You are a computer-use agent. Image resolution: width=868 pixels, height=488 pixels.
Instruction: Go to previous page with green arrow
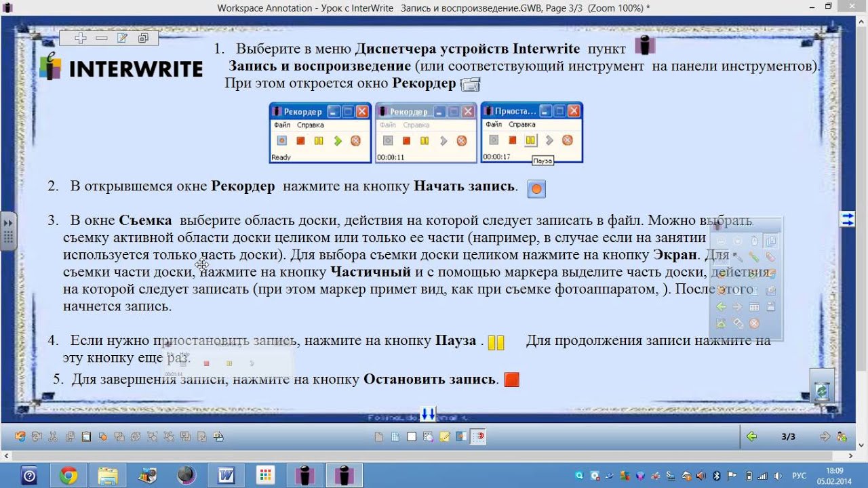(x=751, y=436)
